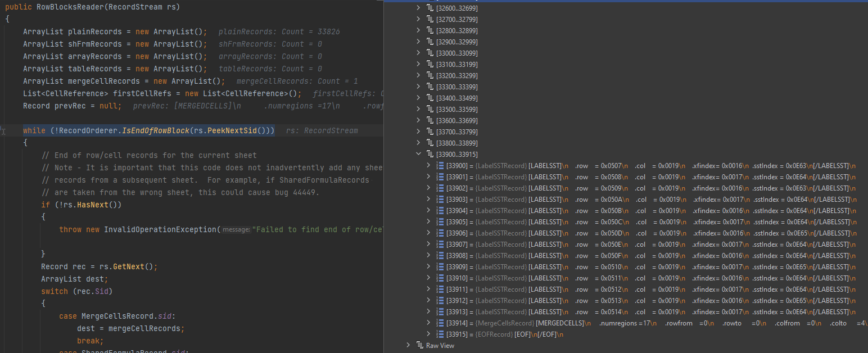The height and width of the screenshot is (353, 868).
Task: Click the list icon next to item [33914]
Action: point(439,323)
